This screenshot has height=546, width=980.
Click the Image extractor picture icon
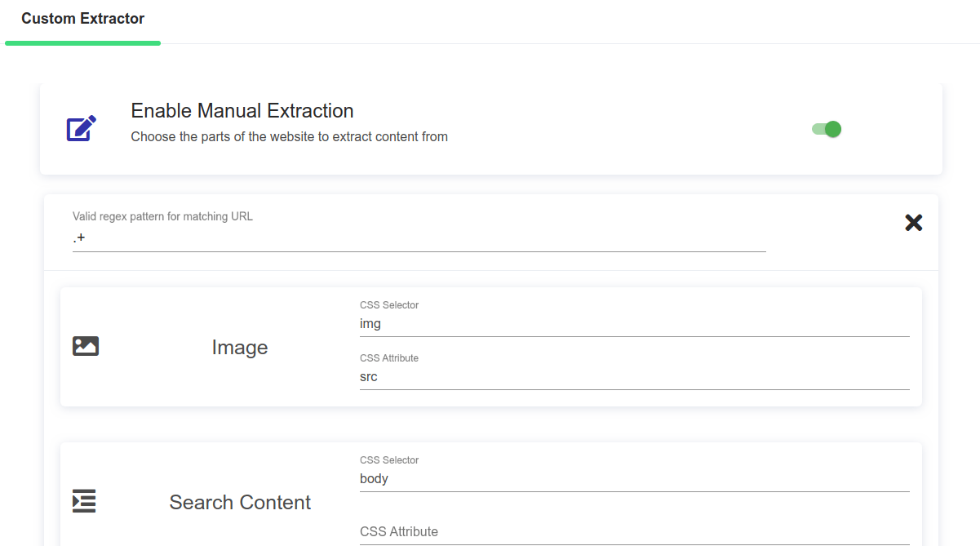(84, 346)
